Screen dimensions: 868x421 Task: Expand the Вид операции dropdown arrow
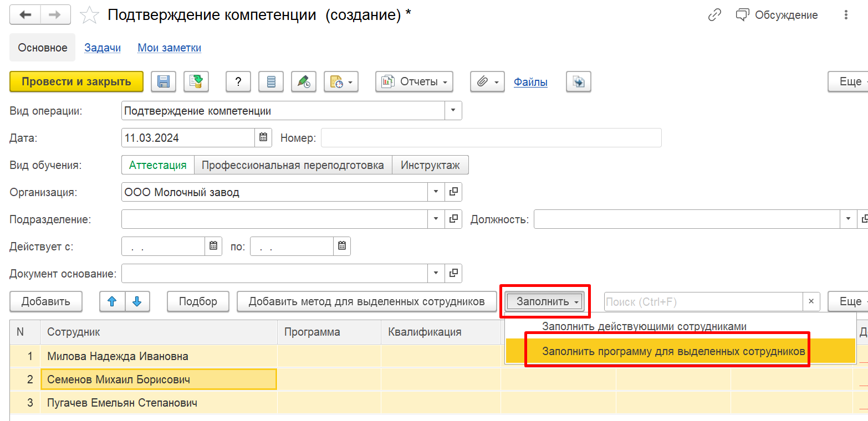pos(453,111)
